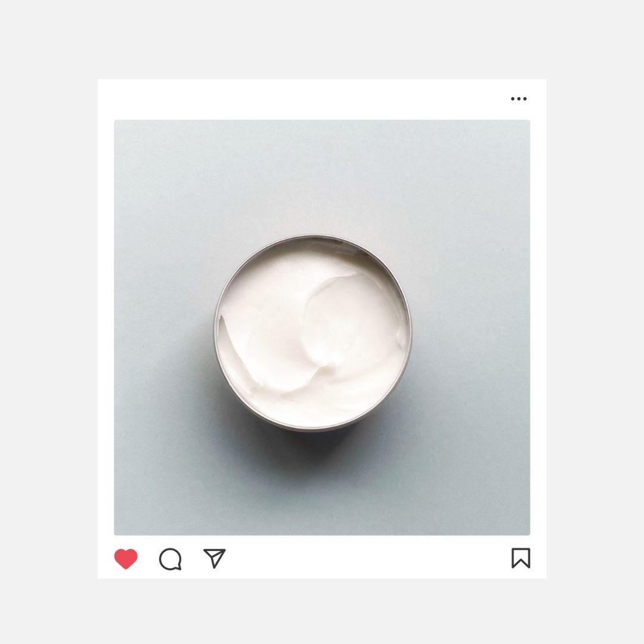644x644 pixels.
Task: Click the white card border left of photo
Action: 106,327
